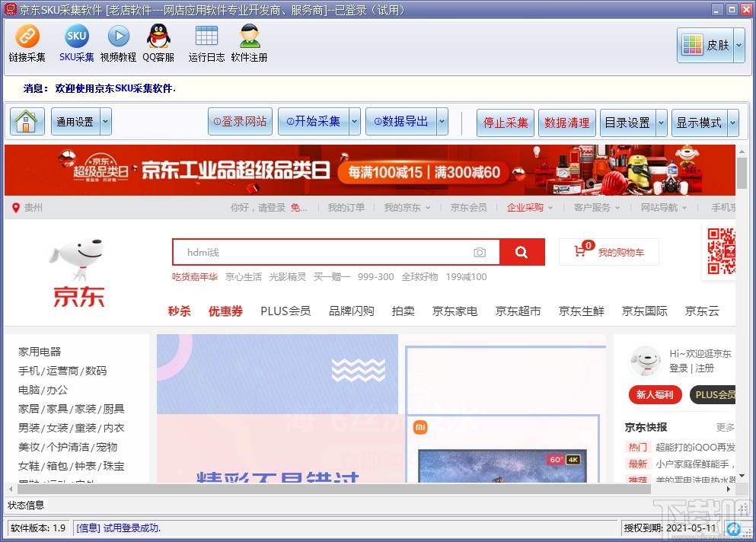Switch to the 秒杀 flash sale tab
Image resolution: width=756 pixels, height=542 pixels.
(179, 311)
